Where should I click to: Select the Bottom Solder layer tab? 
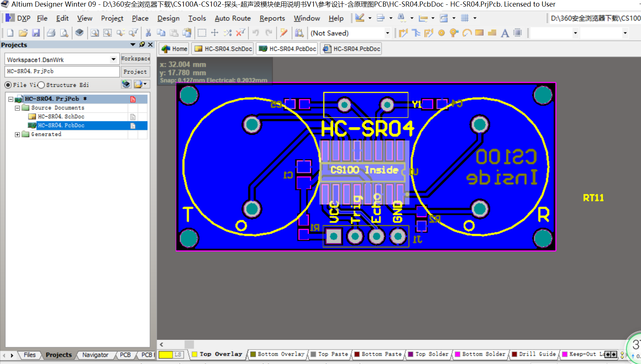480,354
